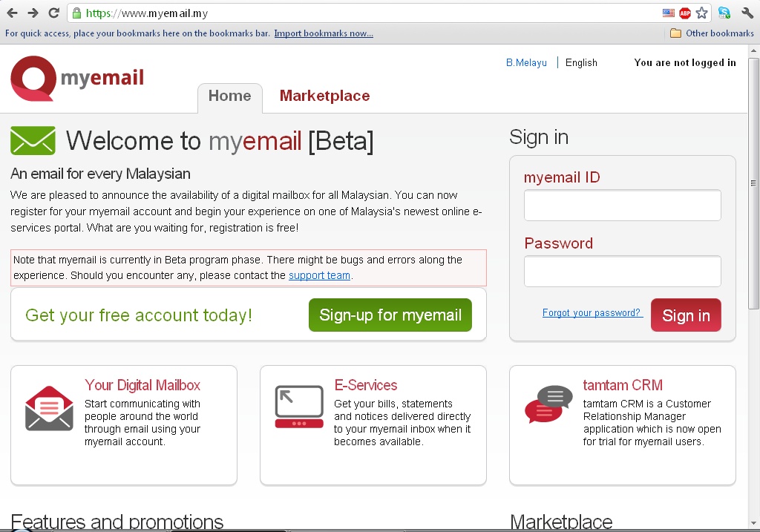Contact the support team link

(319, 275)
